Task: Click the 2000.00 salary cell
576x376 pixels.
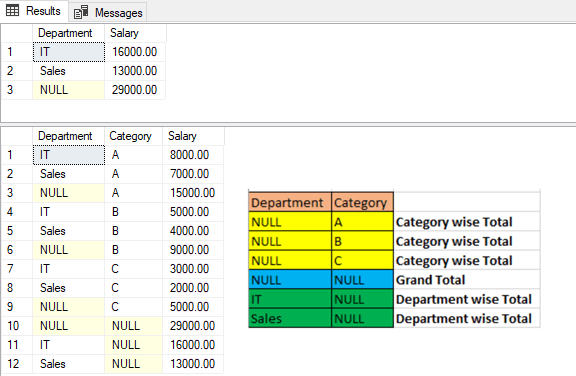Action: (x=193, y=288)
